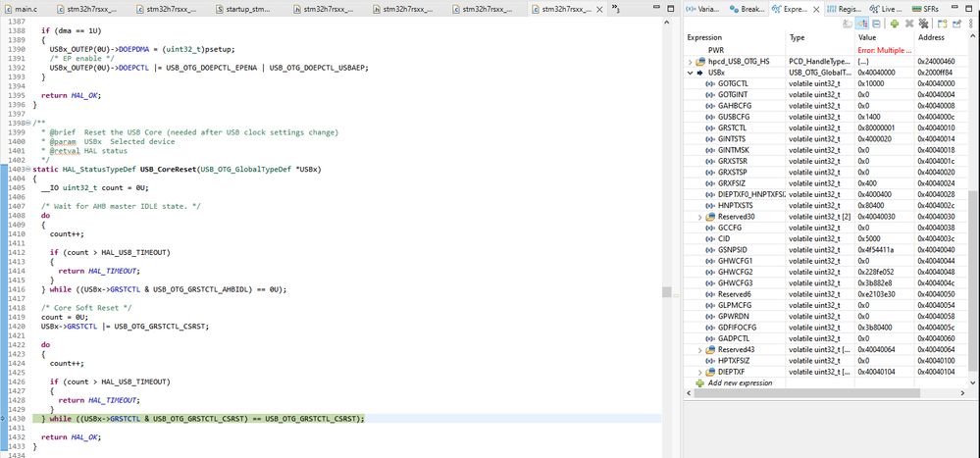This screenshot has width=980, height=458.
Task: Click Expressions vertical scrollbar thumb
Action: [x=972, y=280]
